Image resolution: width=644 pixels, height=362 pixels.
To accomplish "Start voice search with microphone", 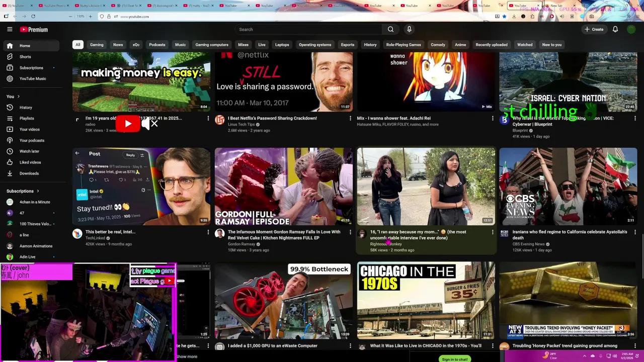I will click(409, 29).
